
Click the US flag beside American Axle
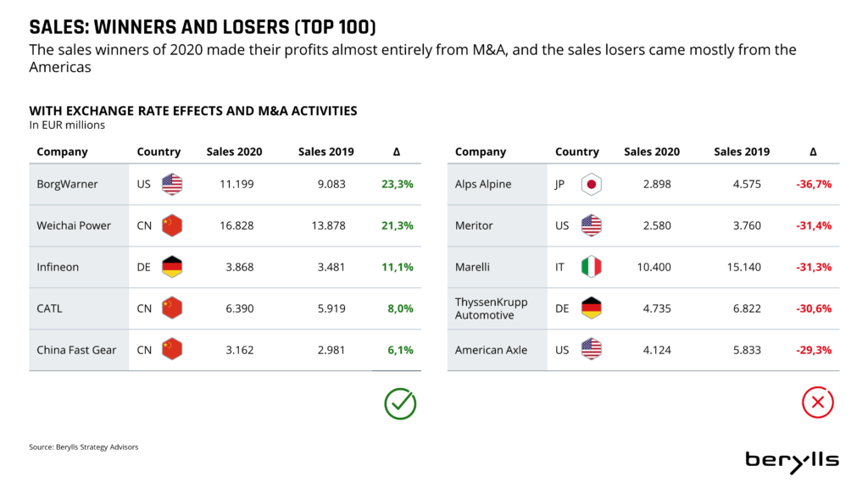[591, 349]
